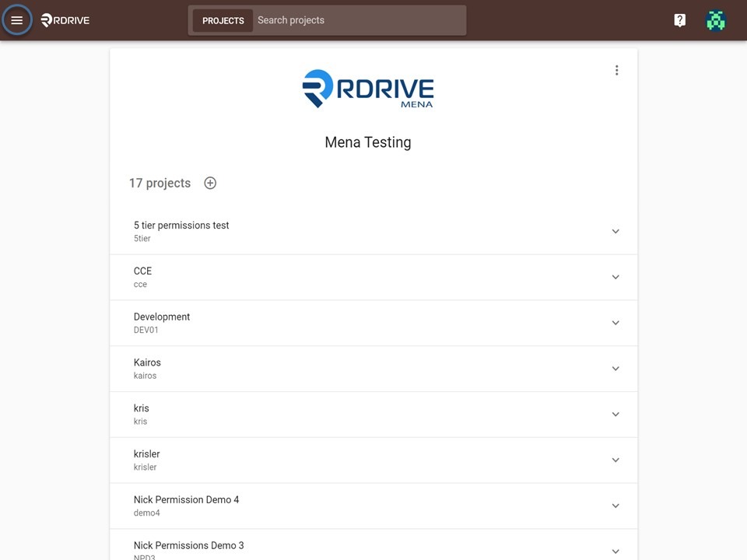This screenshot has width=747, height=560.
Task: Expand the 5 tier permissions test project
Action: tap(615, 232)
